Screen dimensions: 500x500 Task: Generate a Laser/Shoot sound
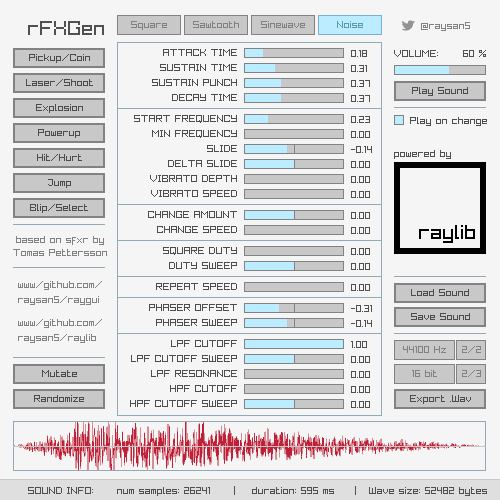point(59,83)
